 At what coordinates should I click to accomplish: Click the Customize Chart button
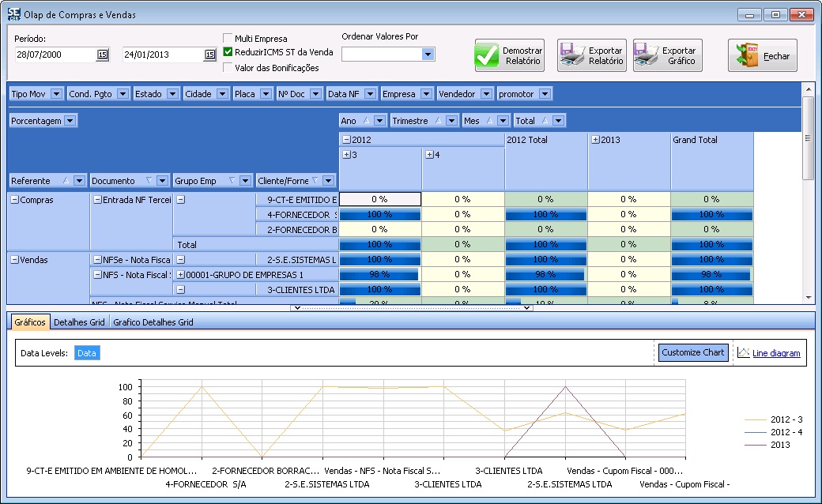pos(692,352)
